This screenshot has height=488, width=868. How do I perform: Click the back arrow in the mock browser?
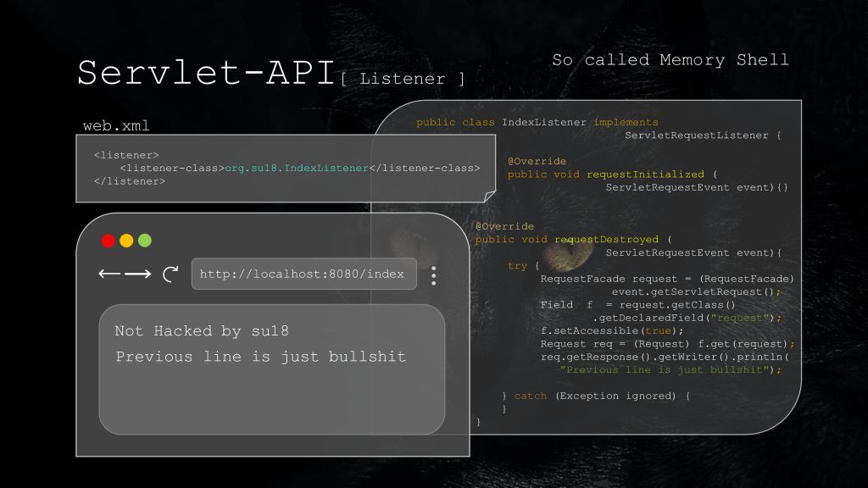click(x=111, y=274)
